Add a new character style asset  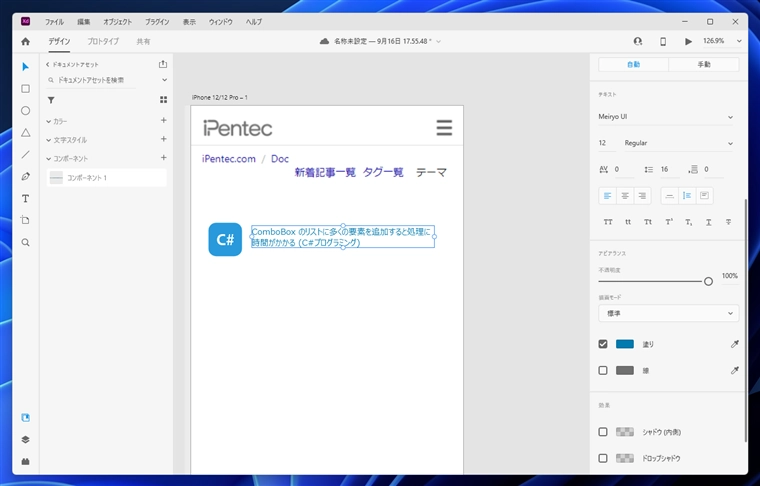[164, 139]
